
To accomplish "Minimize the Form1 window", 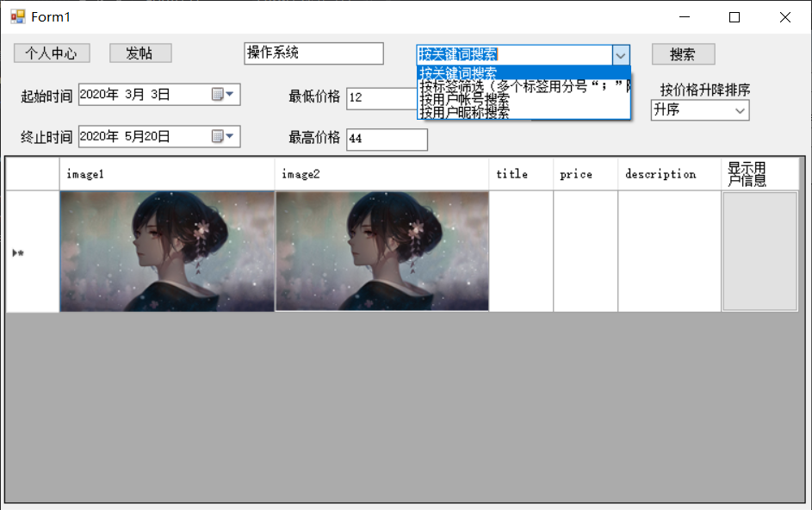I will (x=685, y=17).
